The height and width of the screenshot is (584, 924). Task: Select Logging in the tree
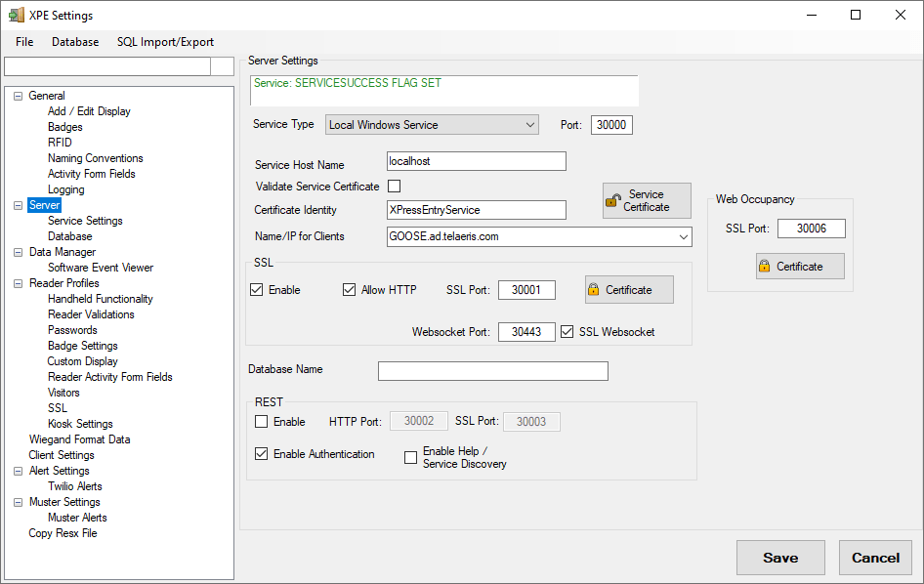(x=66, y=189)
